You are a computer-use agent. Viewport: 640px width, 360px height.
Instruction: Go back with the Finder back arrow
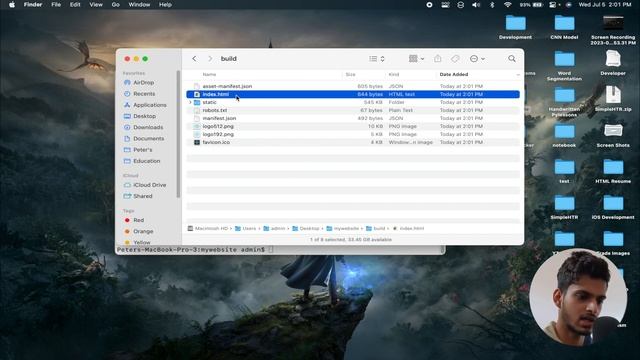click(x=194, y=59)
